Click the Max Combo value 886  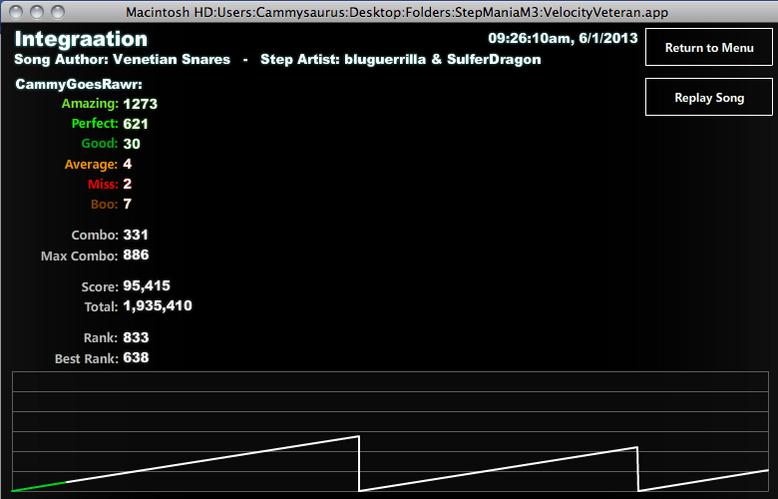(x=136, y=255)
